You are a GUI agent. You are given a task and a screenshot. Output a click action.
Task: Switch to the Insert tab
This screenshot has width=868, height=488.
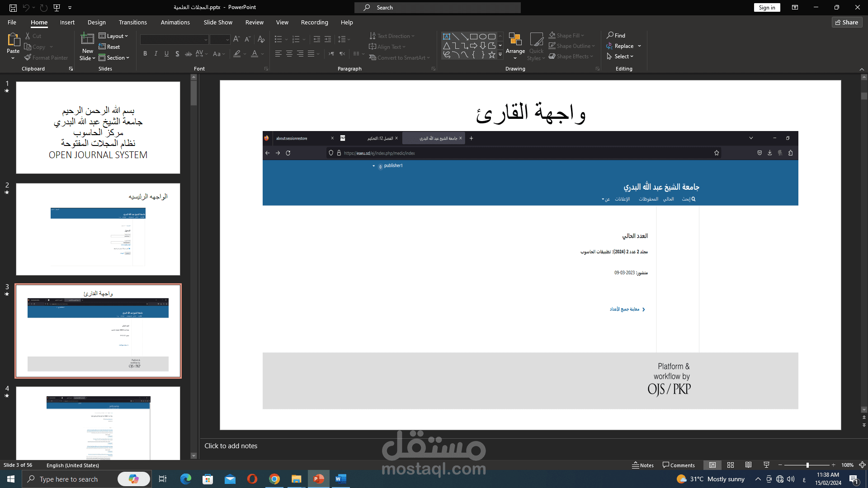pyautogui.click(x=67, y=22)
